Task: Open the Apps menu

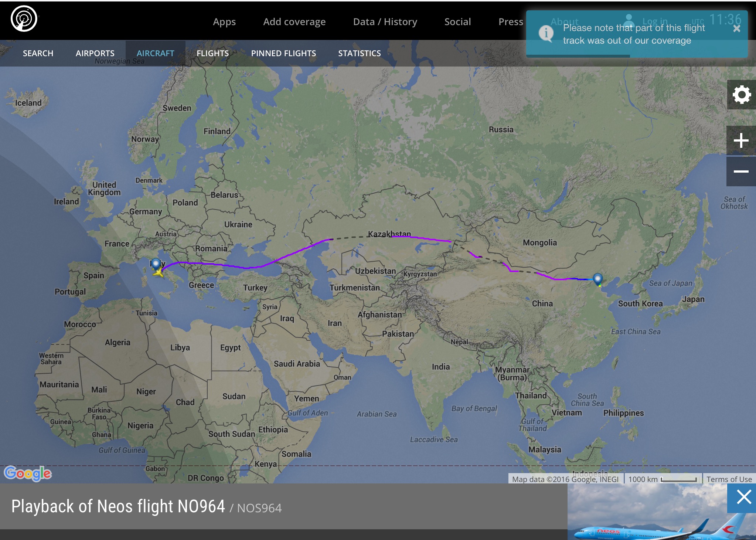Action: [224, 22]
